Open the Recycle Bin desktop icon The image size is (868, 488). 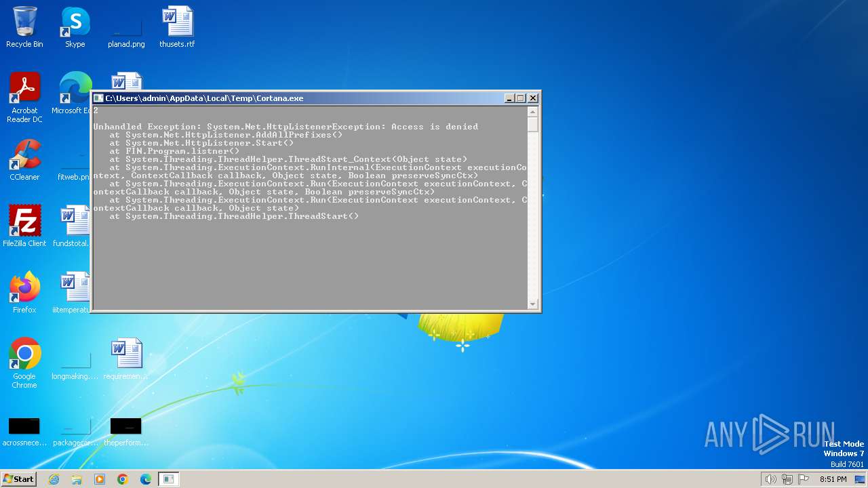(24, 27)
